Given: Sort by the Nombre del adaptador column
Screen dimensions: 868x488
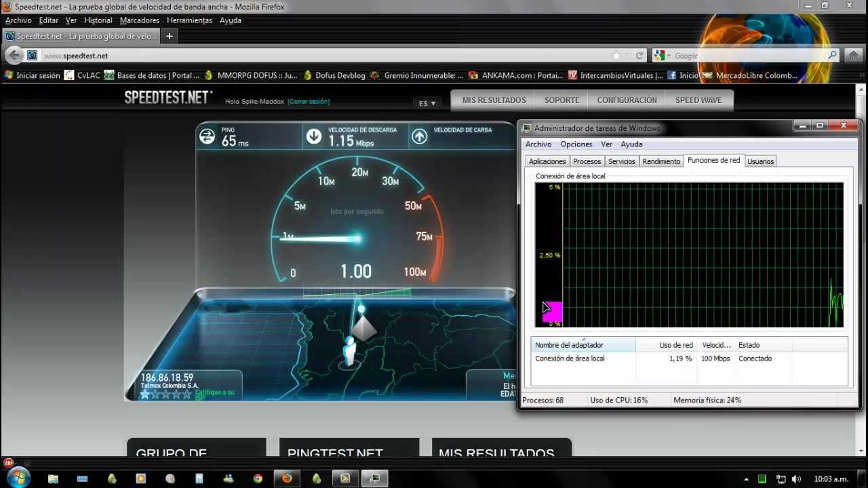Looking at the screenshot, I should tap(585, 345).
